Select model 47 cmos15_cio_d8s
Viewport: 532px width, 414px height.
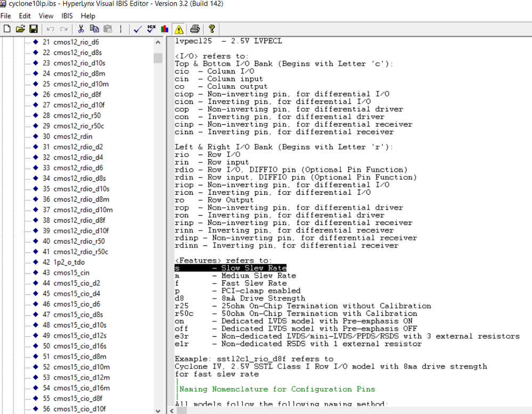(72, 314)
